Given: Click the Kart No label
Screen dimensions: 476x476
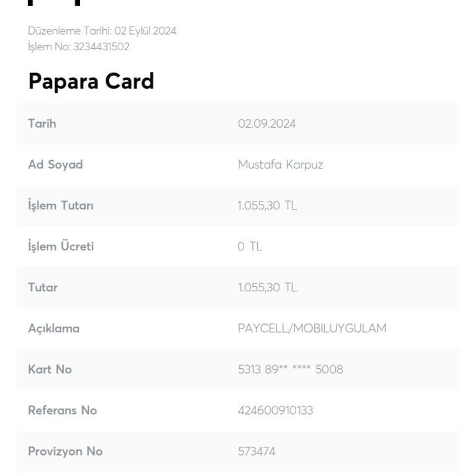Looking at the screenshot, I should (50, 369).
